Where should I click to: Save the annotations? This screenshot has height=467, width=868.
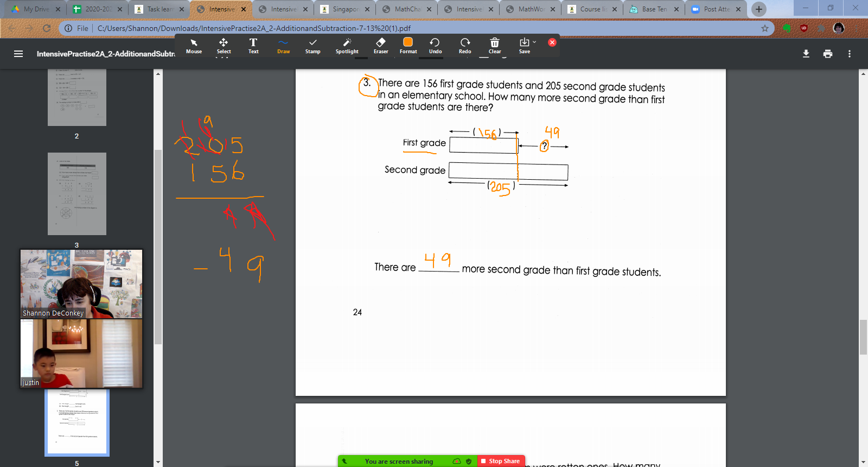coord(524,46)
